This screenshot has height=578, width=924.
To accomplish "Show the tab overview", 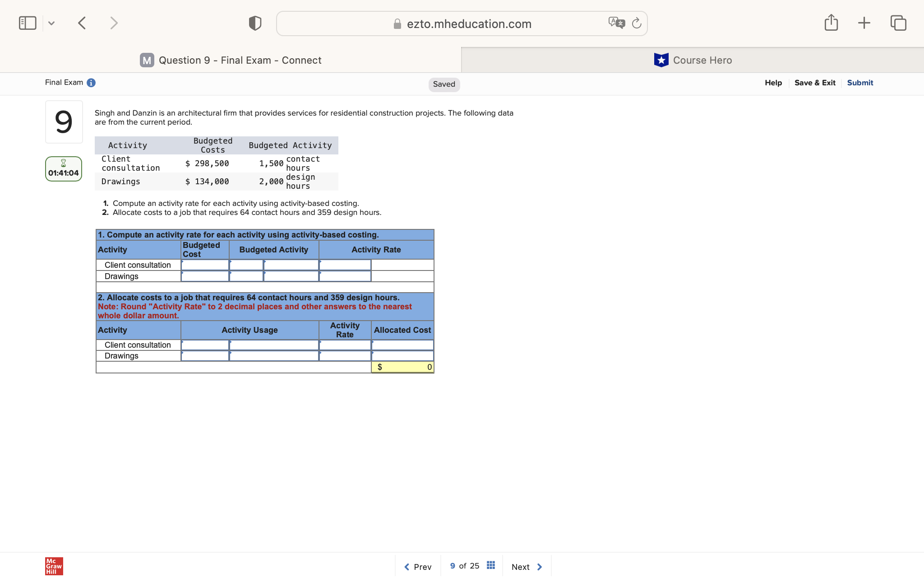I will click(x=898, y=23).
